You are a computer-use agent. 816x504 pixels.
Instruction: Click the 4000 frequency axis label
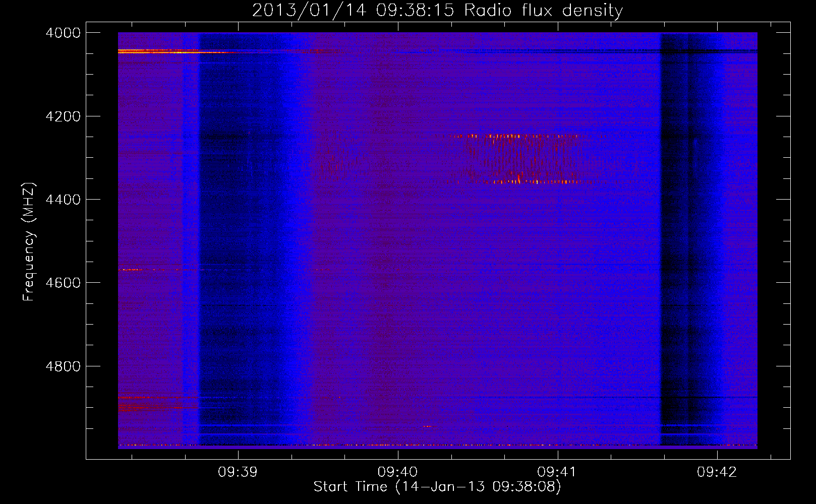point(63,33)
